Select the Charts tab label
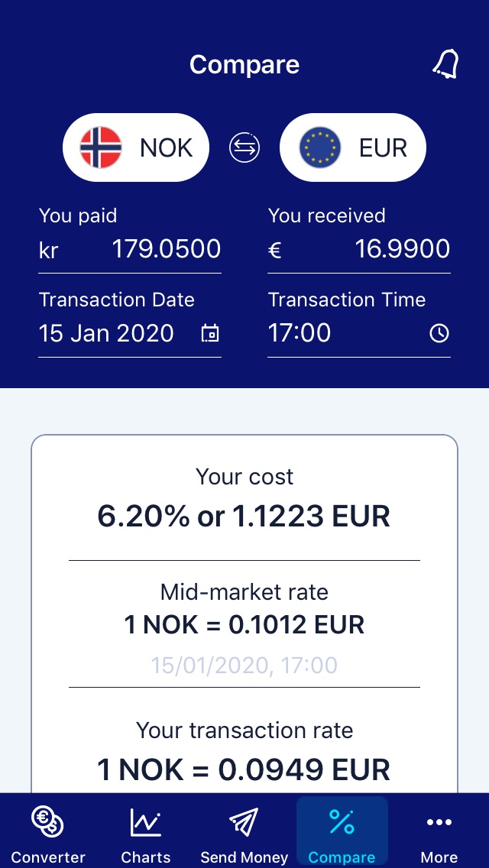The width and height of the screenshot is (489, 868). [146, 857]
